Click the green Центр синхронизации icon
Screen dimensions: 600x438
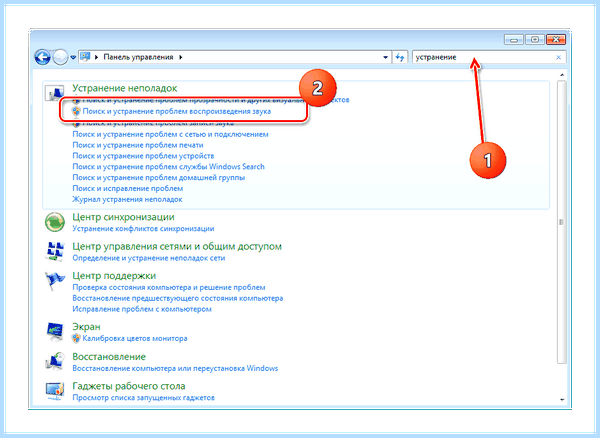point(55,222)
